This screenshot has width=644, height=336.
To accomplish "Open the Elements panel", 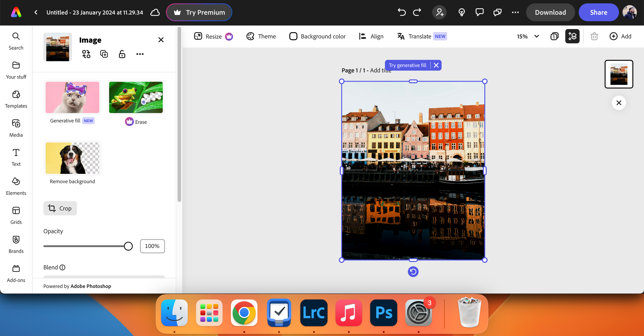I will (16, 186).
